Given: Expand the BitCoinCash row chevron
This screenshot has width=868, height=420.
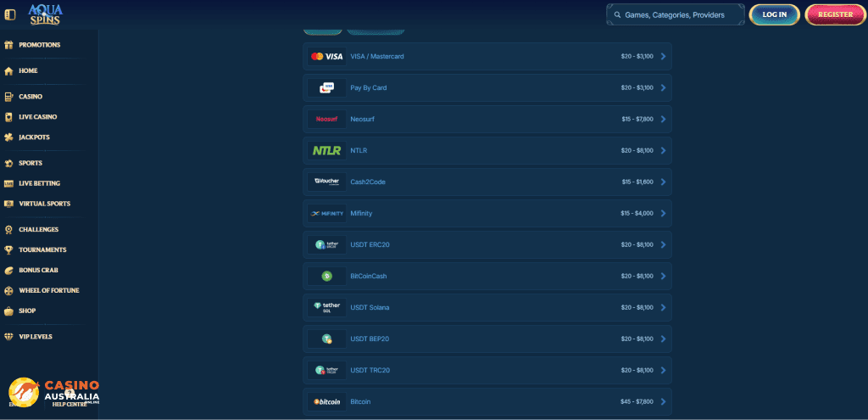Looking at the screenshot, I should click(663, 276).
